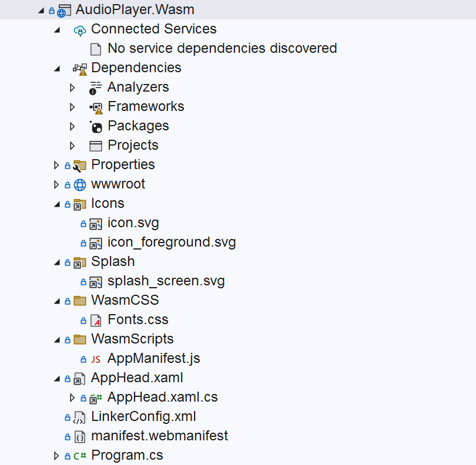Screen dimensions: 476x465
Task: Select the icon_foreground.svg file
Action: click(172, 242)
